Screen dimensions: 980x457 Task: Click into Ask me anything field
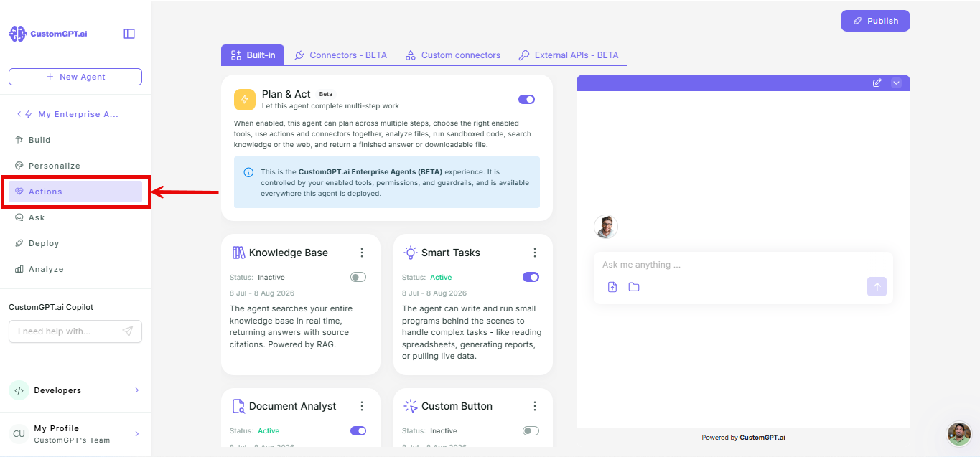point(743,265)
